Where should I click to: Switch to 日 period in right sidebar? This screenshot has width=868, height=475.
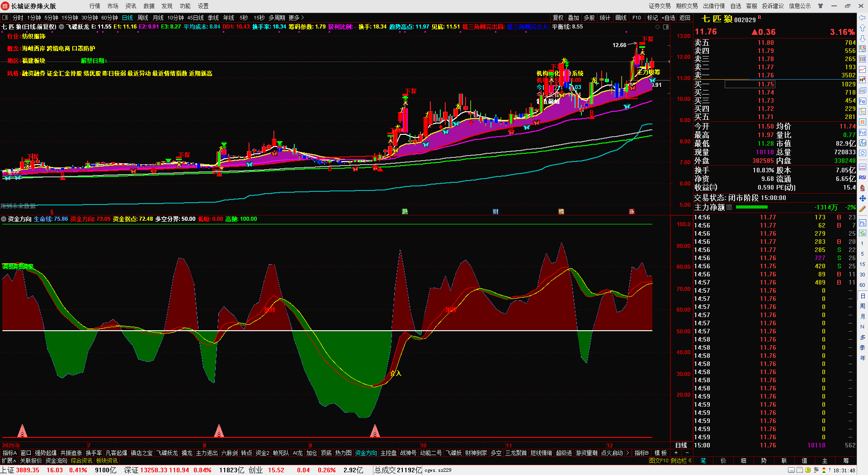tap(863, 296)
